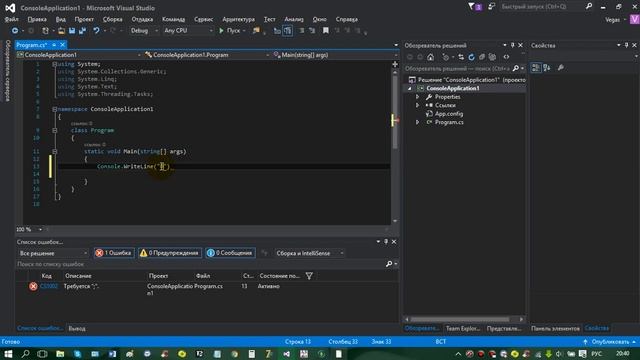Expand the Ссылки node
Viewport: 640px width, 360px height.
[417, 105]
